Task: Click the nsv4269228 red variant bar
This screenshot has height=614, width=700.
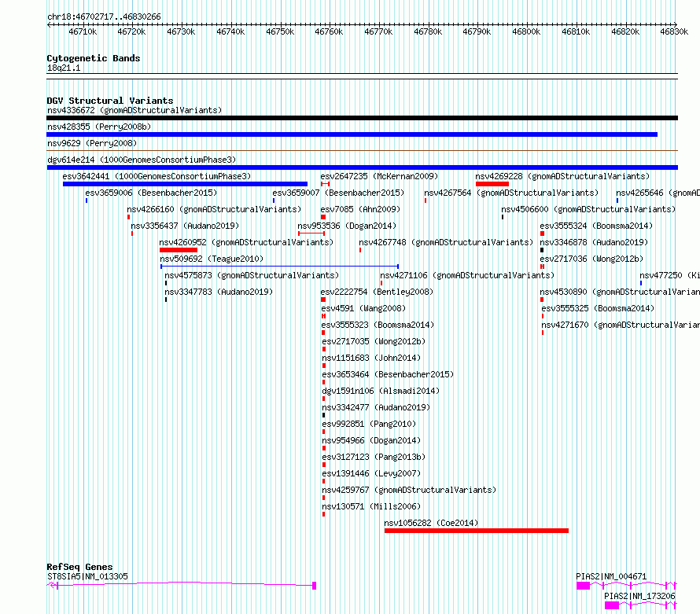Action: pos(492,184)
